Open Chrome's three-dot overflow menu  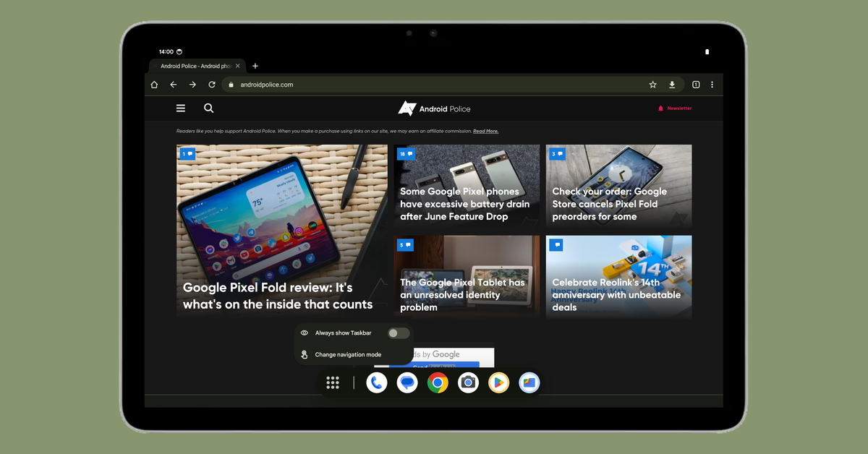pyautogui.click(x=712, y=85)
